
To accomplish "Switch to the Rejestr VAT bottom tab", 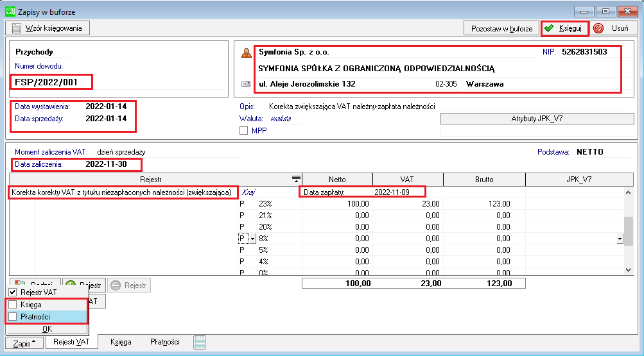I will pos(71,342).
